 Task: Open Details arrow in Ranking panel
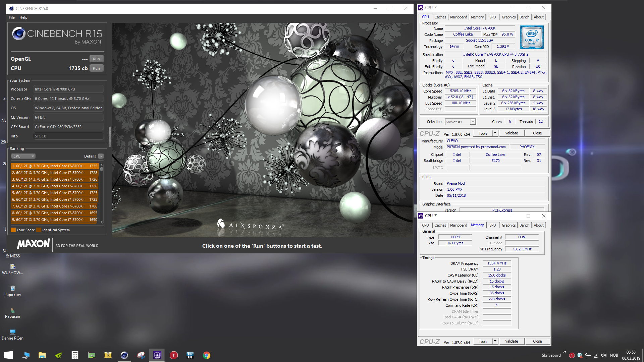pyautogui.click(x=101, y=156)
